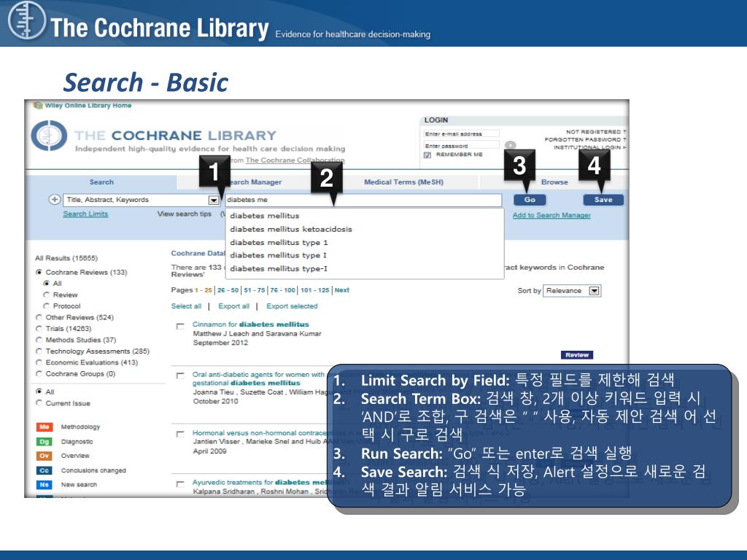Click the Cochrane Library circular logo
The height and width of the screenshot is (560, 747).
pos(49,135)
